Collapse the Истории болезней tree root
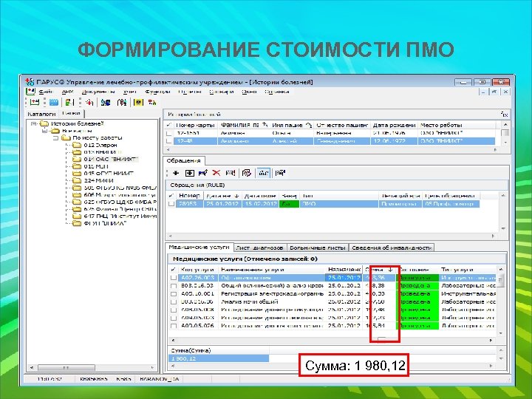This screenshot has height=399, width=532. (33, 124)
